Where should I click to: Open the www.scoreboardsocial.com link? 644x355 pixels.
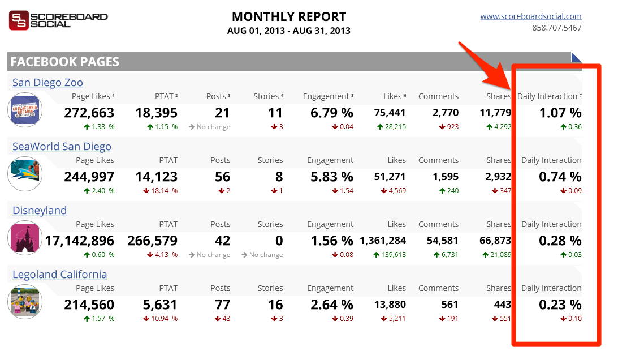click(x=531, y=16)
